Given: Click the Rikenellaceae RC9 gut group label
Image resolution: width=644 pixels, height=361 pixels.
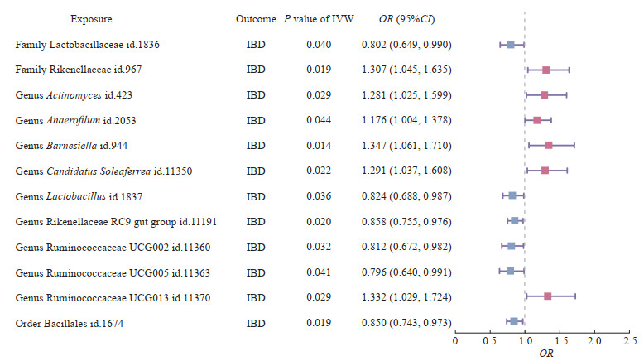Looking at the screenshot, I should 116,220.
